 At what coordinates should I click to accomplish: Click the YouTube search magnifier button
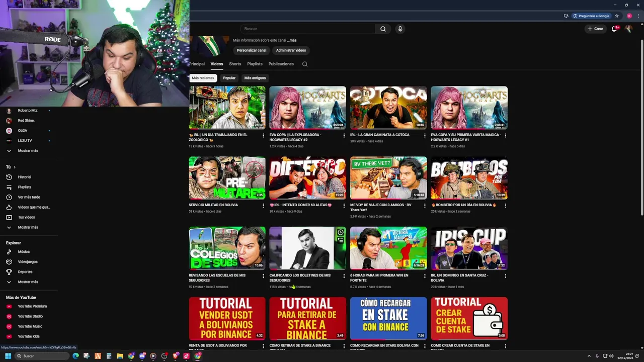coord(383,29)
